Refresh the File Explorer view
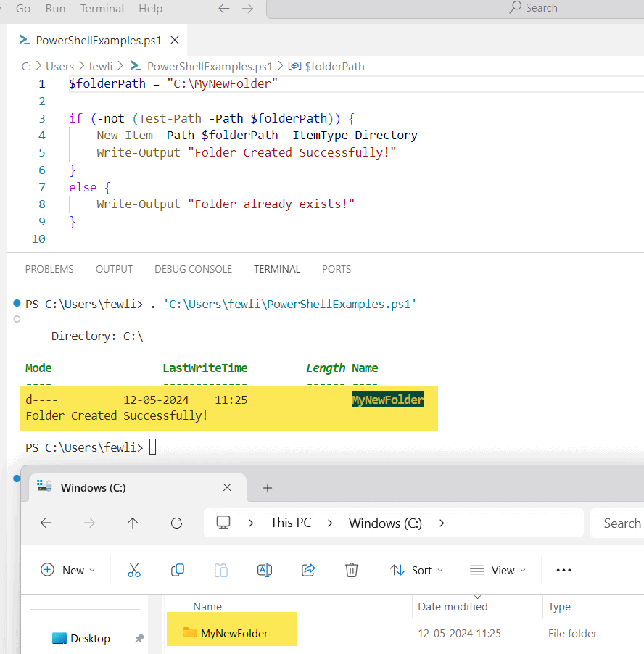Screen dimensions: 644x654 pos(176,523)
